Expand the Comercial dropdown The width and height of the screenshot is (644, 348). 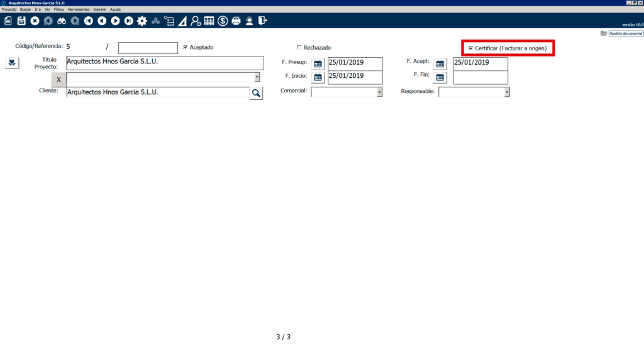coord(379,92)
